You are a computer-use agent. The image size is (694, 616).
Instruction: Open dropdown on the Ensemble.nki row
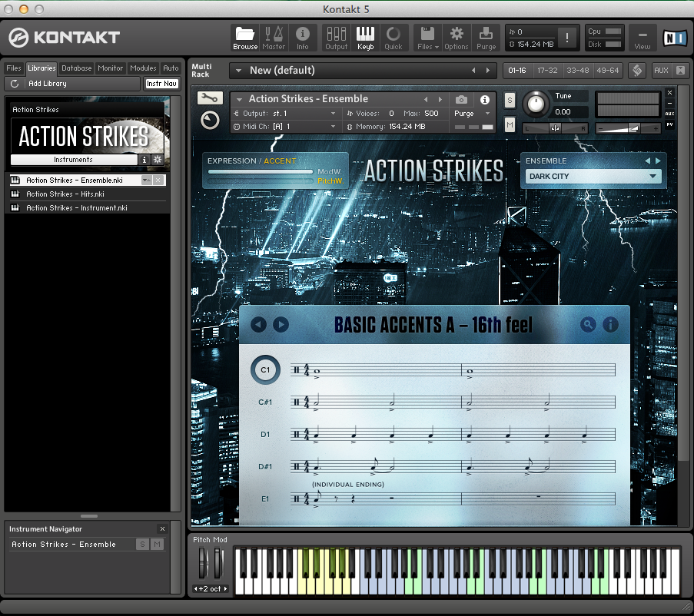(x=146, y=180)
